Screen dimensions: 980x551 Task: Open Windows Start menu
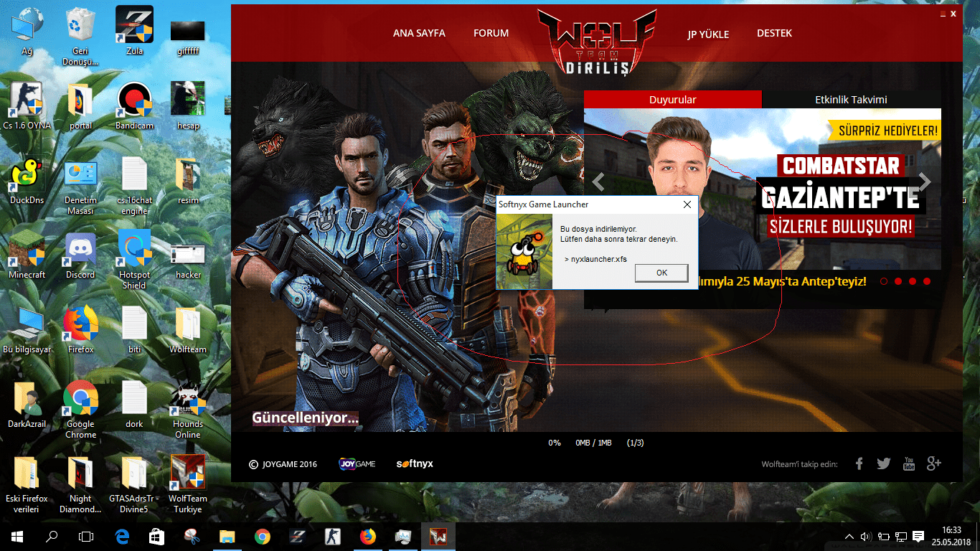click(x=17, y=536)
